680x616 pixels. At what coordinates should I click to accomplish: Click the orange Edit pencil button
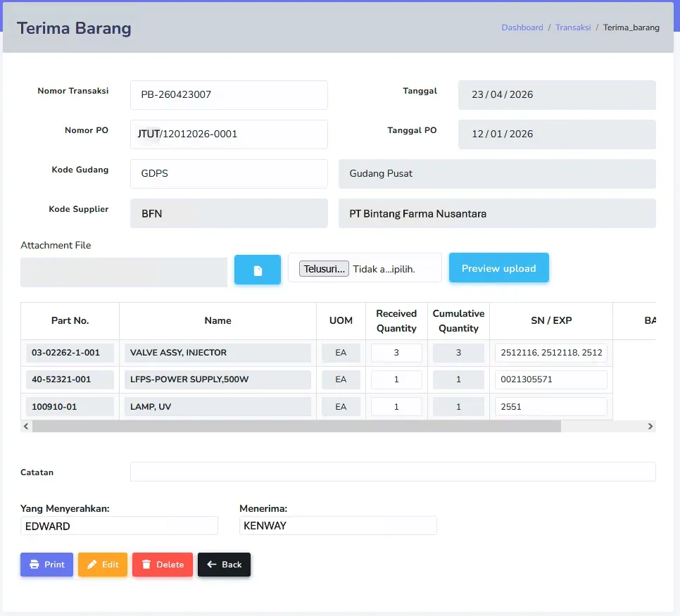point(103,565)
